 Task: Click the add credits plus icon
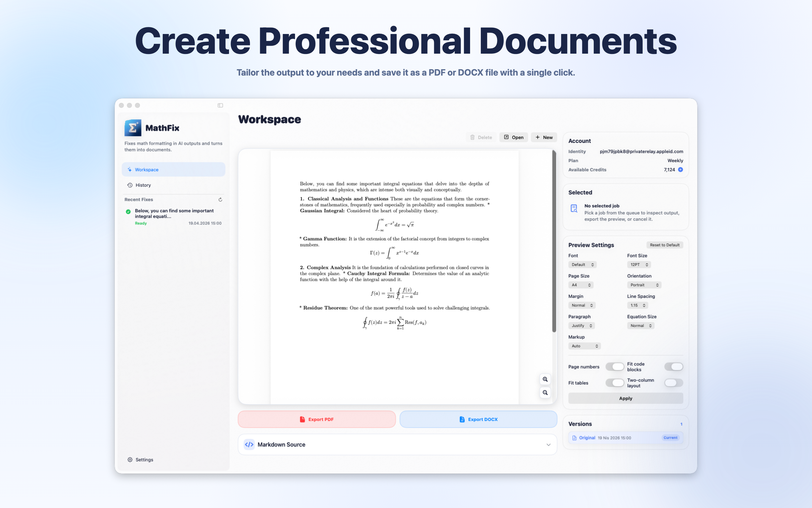coord(680,170)
